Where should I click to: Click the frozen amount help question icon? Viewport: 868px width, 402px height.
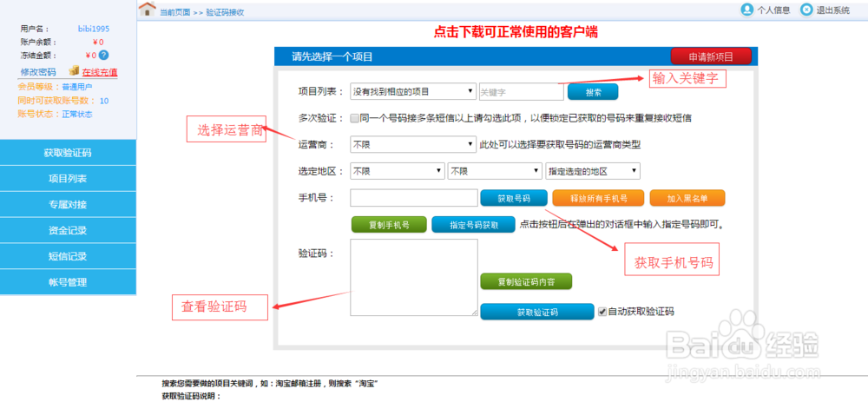click(103, 55)
